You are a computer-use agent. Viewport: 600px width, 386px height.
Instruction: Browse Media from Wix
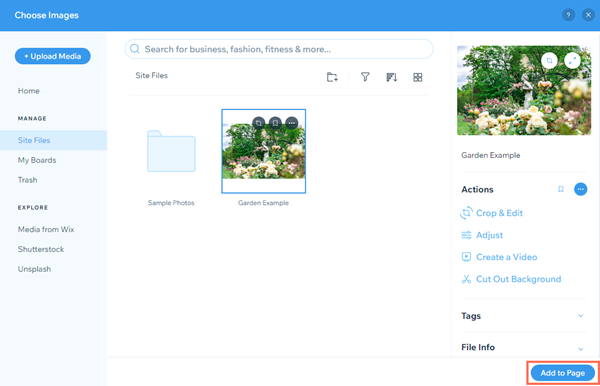coord(46,230)
